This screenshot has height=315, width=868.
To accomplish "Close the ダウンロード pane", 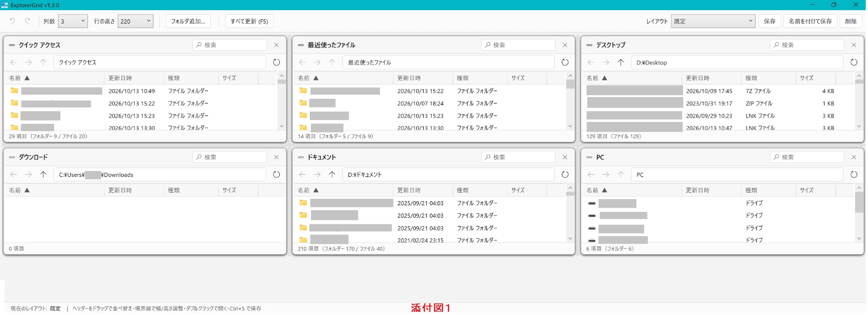I will 276,157.
